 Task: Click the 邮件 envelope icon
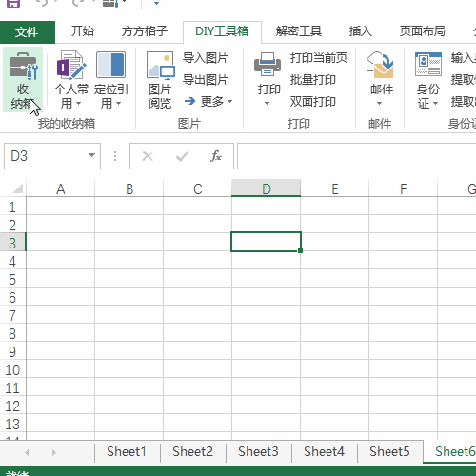pyautogui.click(x=380, y=65)
